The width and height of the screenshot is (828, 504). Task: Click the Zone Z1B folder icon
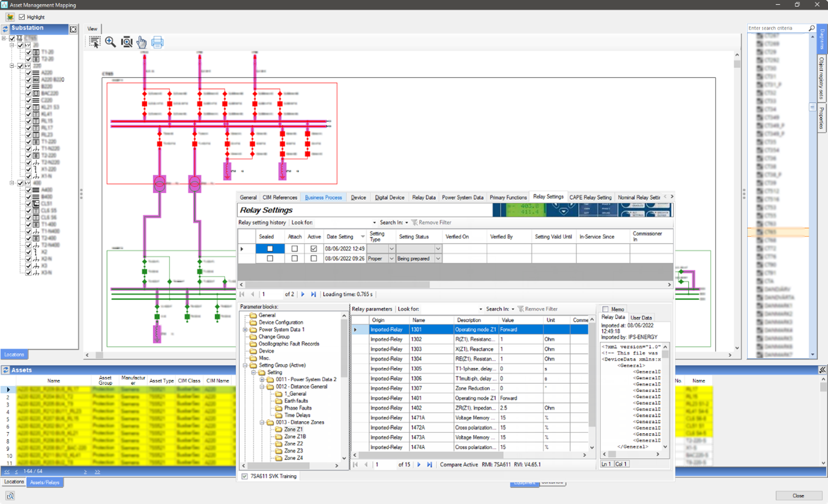click(x=279, y=437)
